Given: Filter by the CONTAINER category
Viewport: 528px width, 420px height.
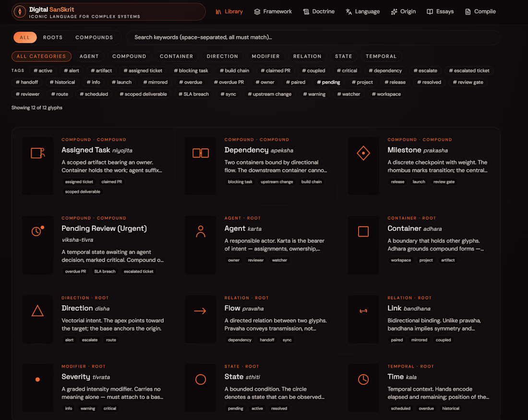Looking at the screenshot, I should coord(177,56).
